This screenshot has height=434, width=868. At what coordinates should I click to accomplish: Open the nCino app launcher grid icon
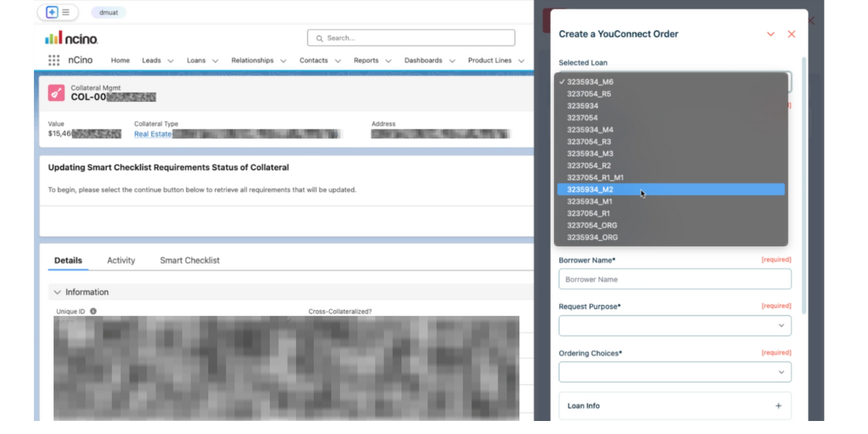54,61
